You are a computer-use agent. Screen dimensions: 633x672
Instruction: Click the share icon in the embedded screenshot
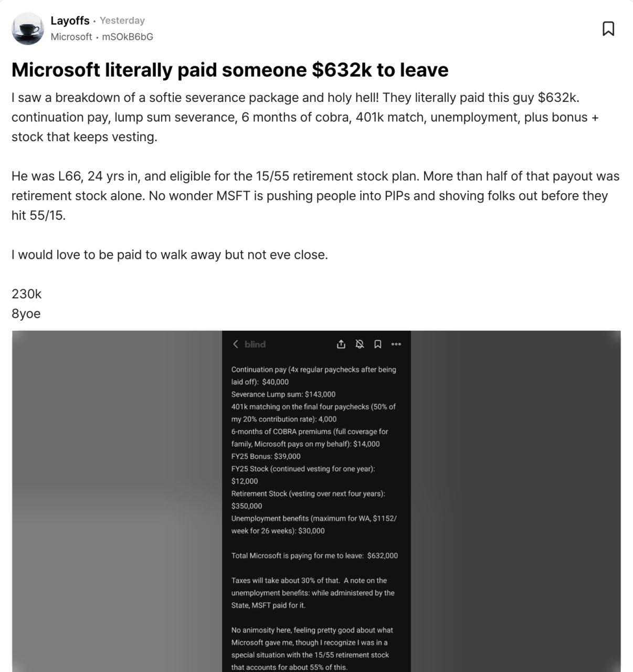[x=341, y=344]
